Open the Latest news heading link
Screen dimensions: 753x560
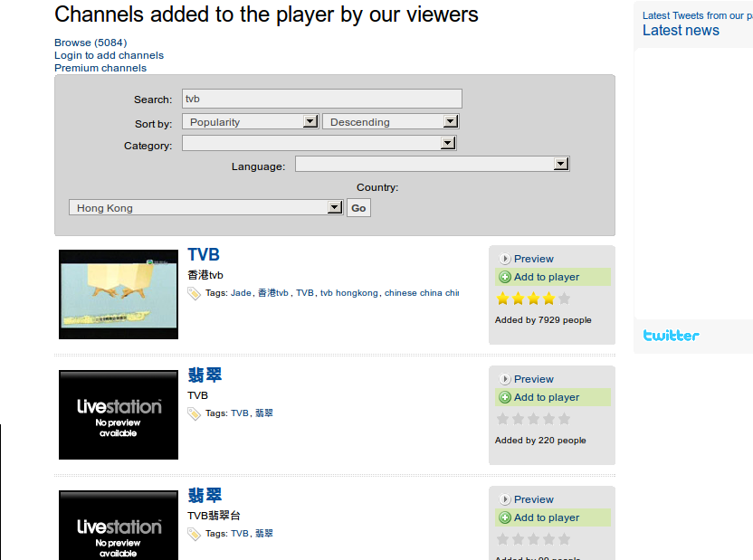681,30
